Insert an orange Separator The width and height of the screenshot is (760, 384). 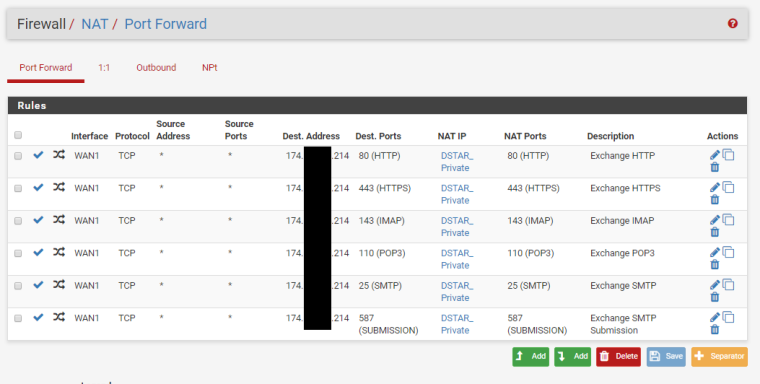[719, 356]
